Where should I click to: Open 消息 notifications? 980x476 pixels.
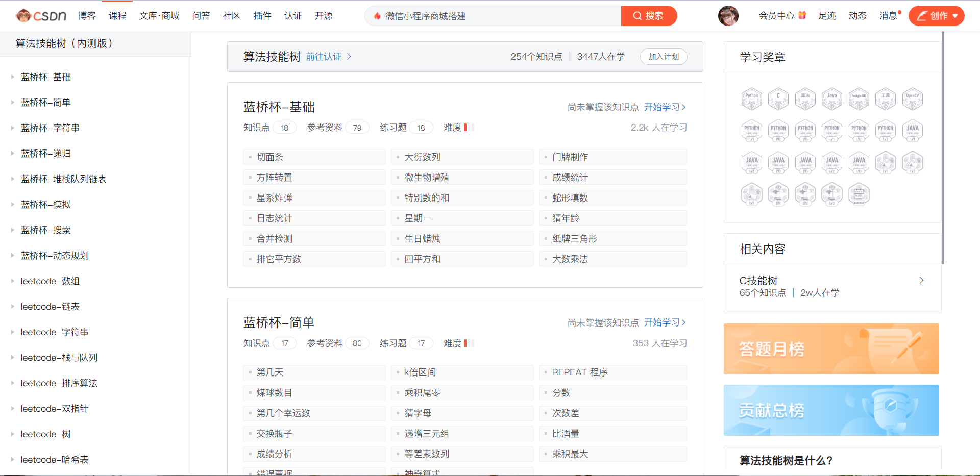(x=888, y=16)
